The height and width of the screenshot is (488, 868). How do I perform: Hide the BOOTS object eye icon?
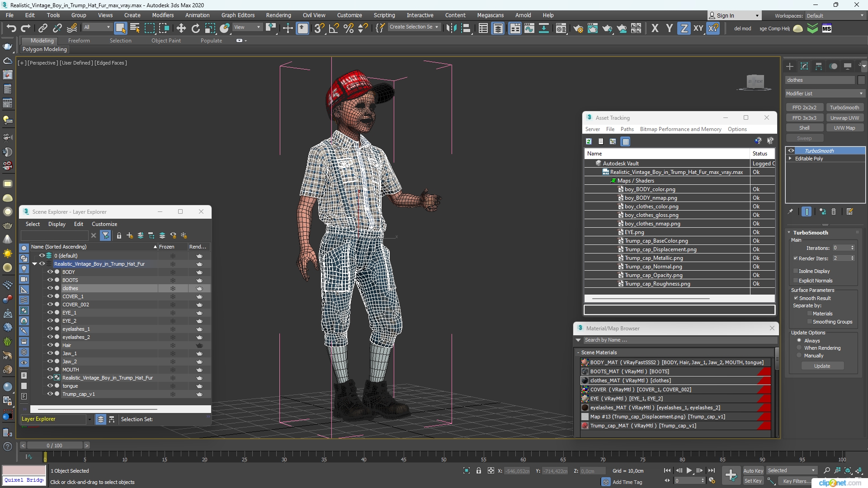pos(50,280)
